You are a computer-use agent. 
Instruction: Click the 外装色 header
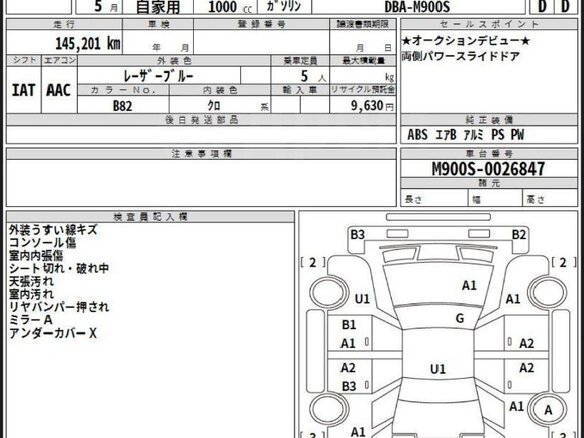pyautogui.click(x=174, y=60)
